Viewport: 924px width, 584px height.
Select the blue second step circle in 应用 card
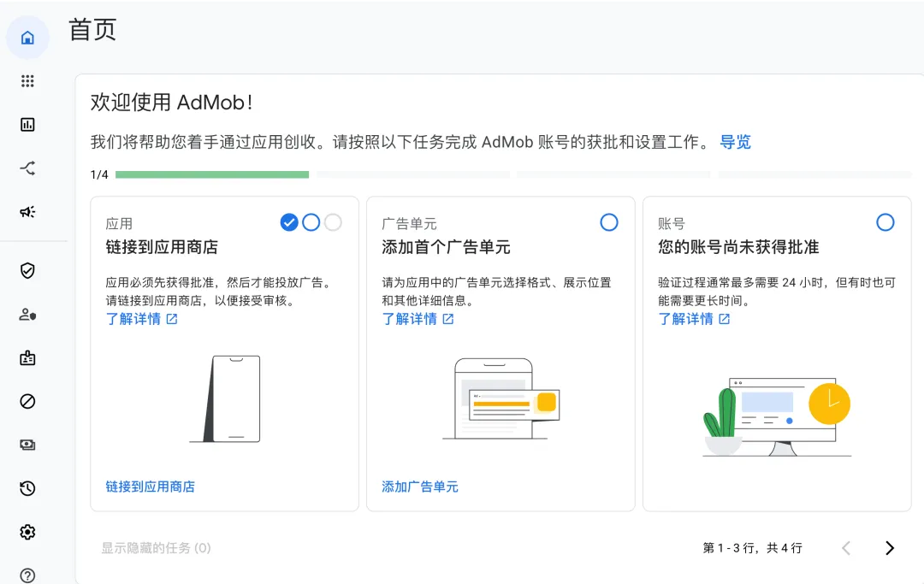311,222
